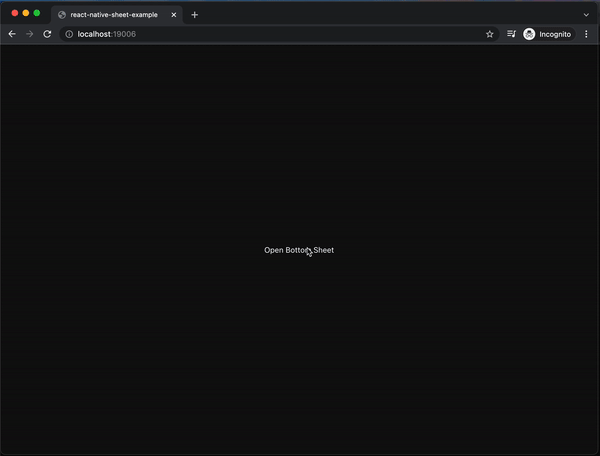This screenshot has height=456, width=600.
Task: Open the Chrome three-dot menu
Action: pyautogui.click(x=586, y=34)
